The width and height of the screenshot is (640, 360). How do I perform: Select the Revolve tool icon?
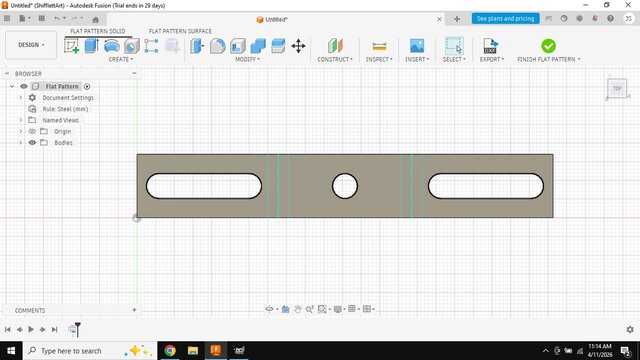click(x=111, y=46)
